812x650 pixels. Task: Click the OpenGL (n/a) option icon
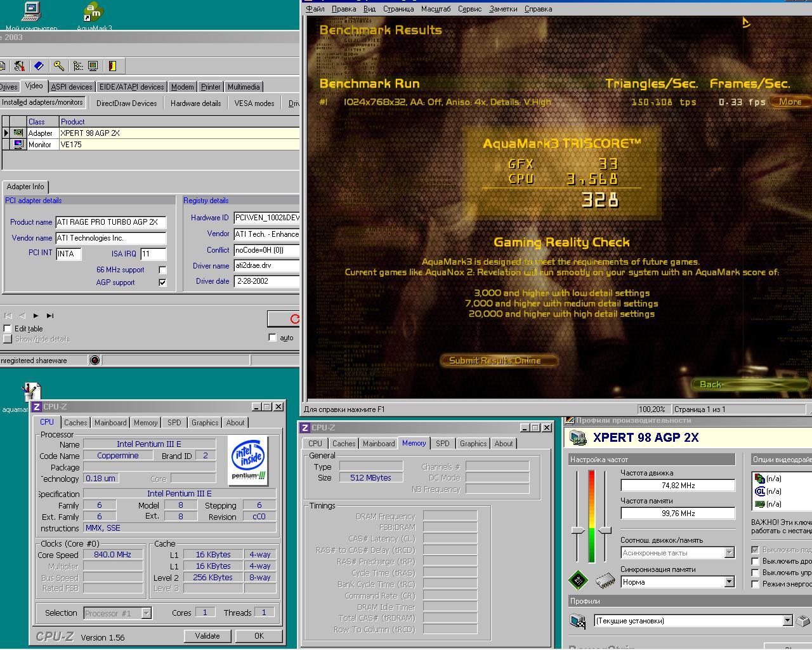coord(759,491)
